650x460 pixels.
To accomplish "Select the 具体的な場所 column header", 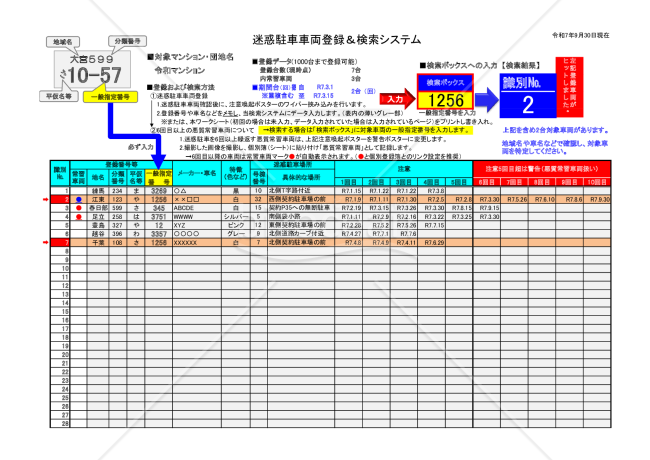I will pos(301,177).
